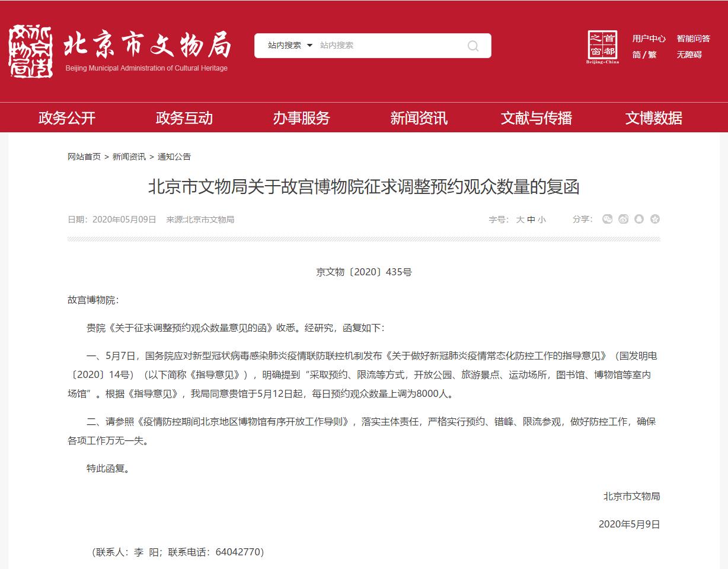Open the 首都之窗 Beijing-China logo

click(602, 47)
